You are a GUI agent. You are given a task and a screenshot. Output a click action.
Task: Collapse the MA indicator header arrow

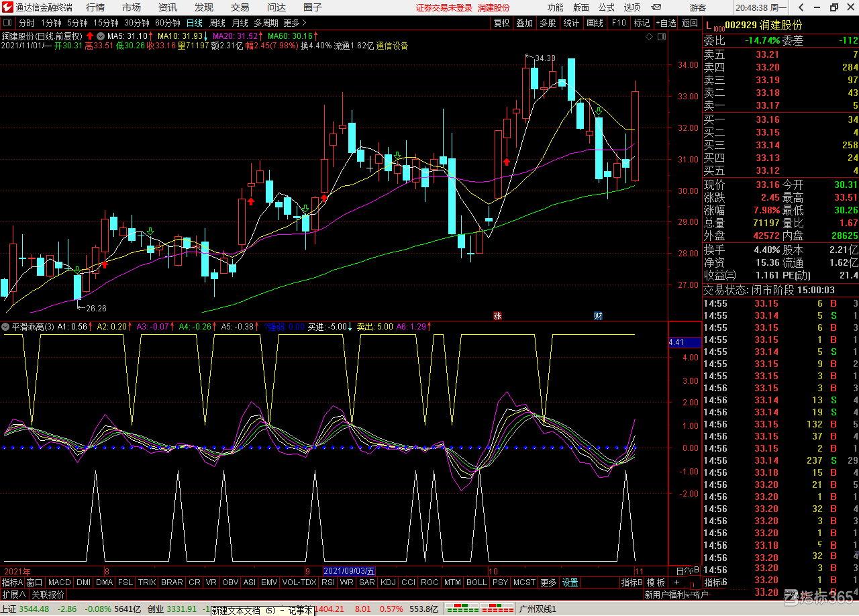click(x=100, y=36)
